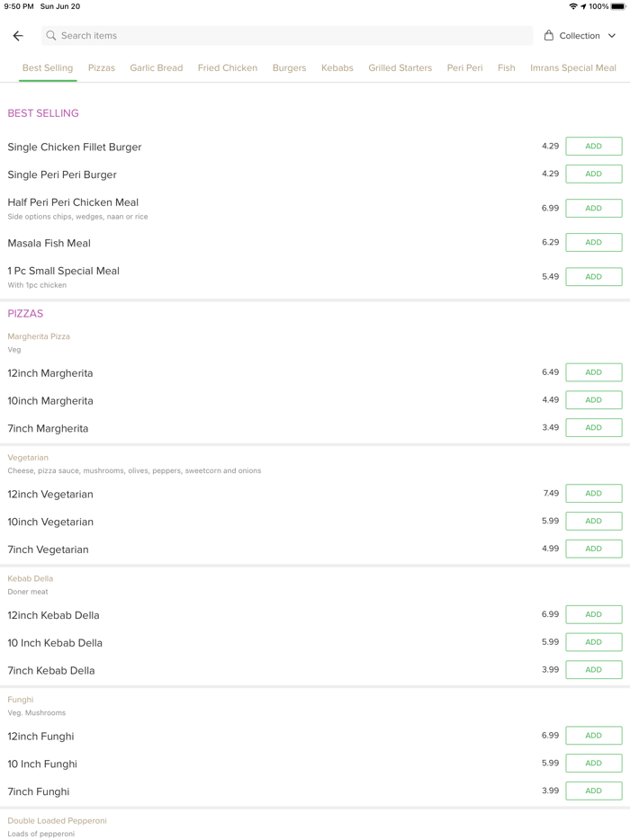The width and height of the screenshot is (630, 840).
Task: Add Masala Fish Meal to order
Action: coord(593,243)
